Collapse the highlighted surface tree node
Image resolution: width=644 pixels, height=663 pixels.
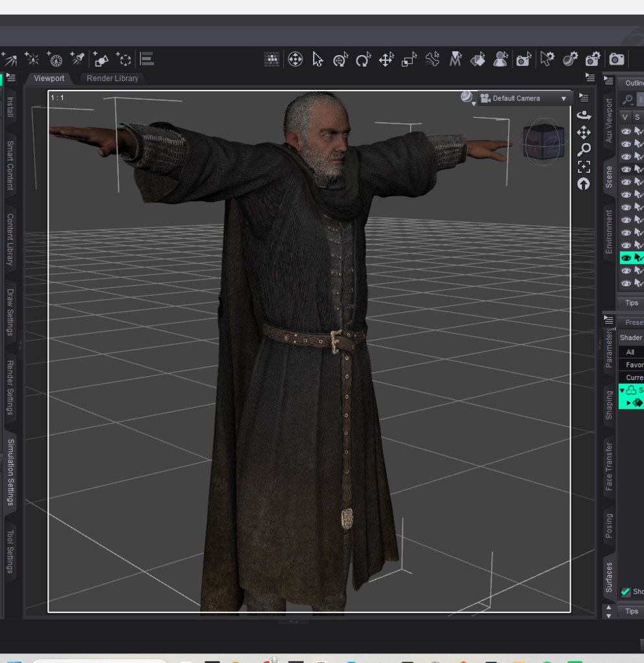pos(622,390)
